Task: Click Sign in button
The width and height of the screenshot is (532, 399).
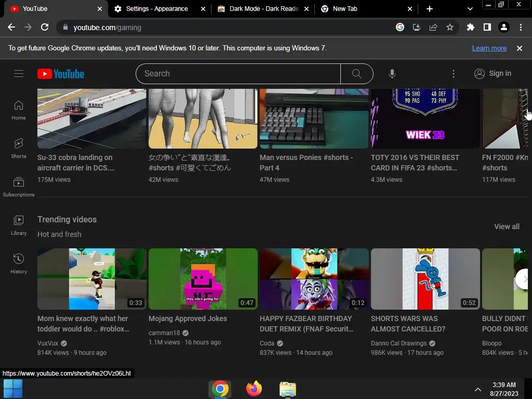Action: click(x=493, y=74)
